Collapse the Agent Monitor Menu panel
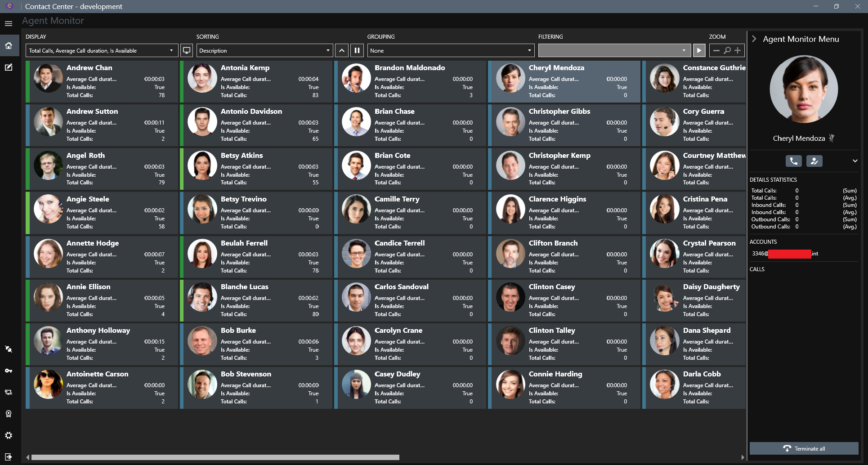This screenshot has height=465, width=868. (754, 39)
